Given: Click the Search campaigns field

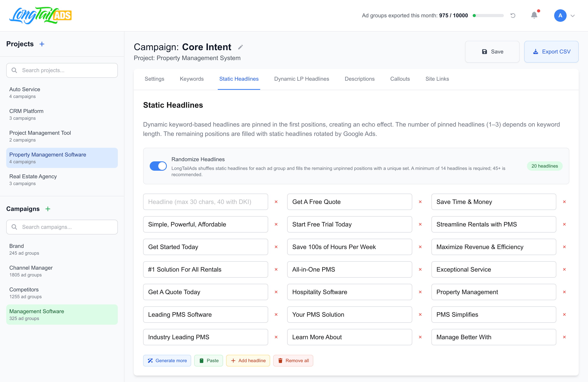Looking at the screenshot, I should tap(62, 227).
